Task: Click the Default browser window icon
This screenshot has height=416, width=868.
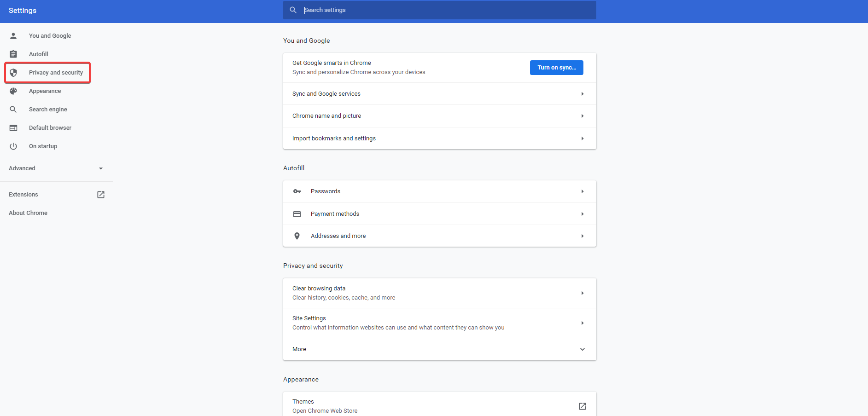Action: [13, 128]
